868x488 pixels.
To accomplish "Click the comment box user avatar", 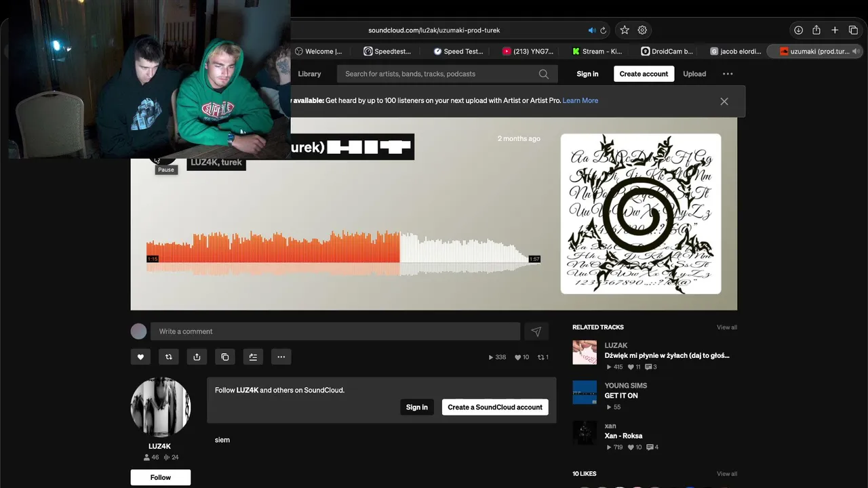I will pos(139,331).
